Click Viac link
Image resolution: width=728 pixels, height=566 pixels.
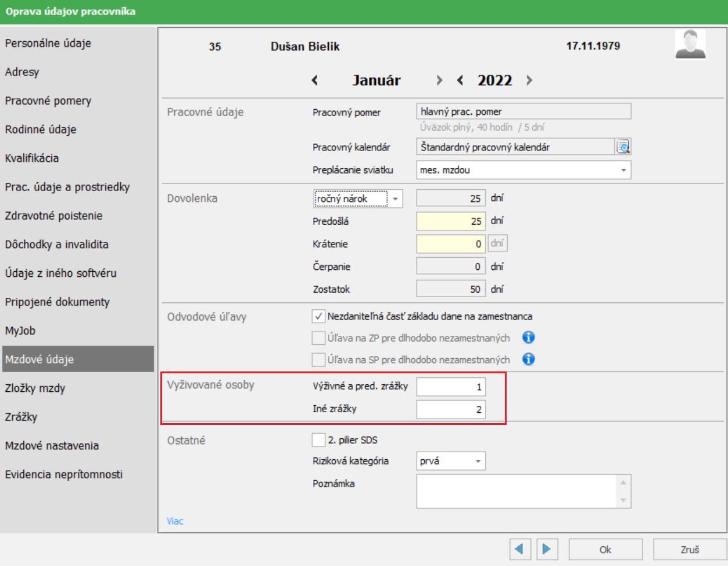[175, 521]
